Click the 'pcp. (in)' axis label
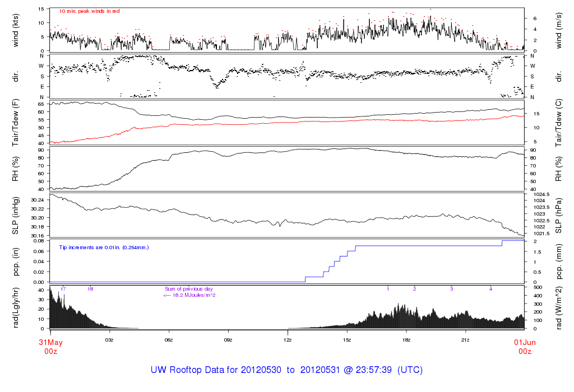Viewport: 574px width, 392px height. [15, 262]
